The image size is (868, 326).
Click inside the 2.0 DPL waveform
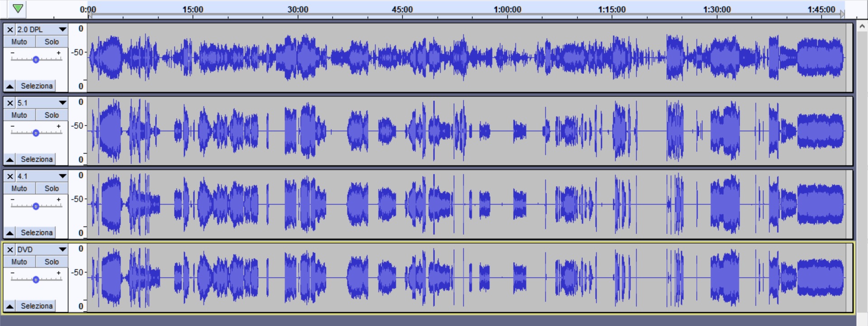coord(466,58)
